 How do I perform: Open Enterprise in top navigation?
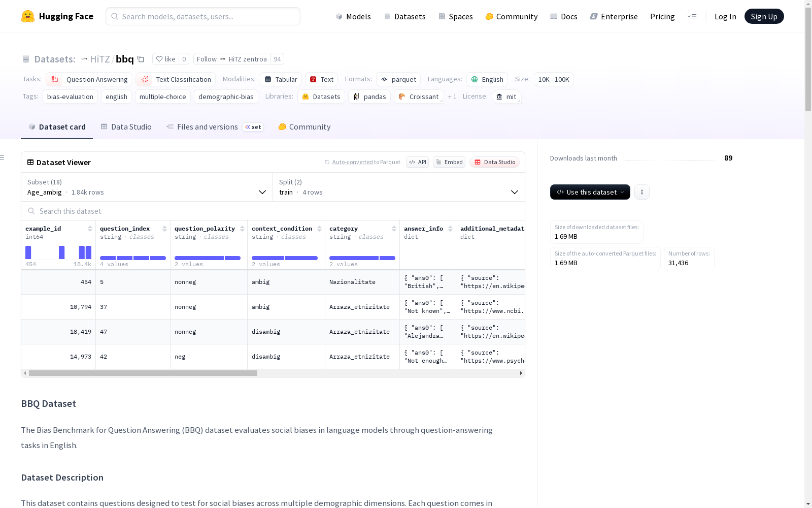tap(614, 16)
